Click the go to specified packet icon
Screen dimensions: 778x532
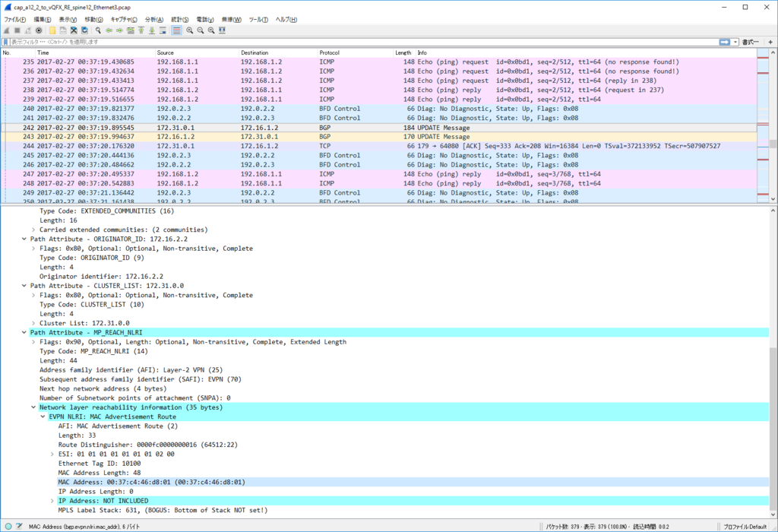pyautogui.click(x=131, y=30)
